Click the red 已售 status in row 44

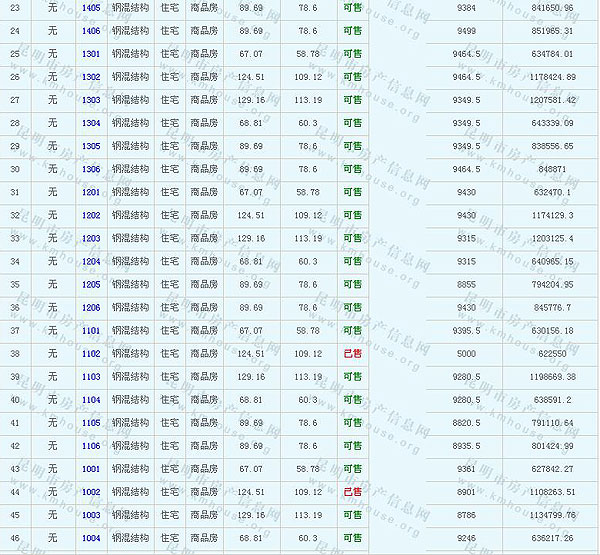click(352, 492)
